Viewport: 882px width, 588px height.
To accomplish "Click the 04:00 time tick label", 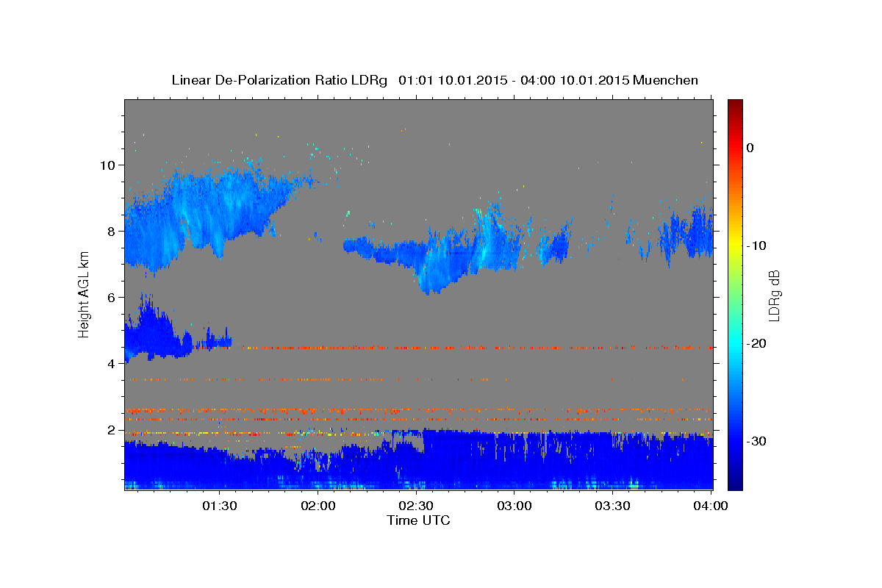I will click(711, 506).
